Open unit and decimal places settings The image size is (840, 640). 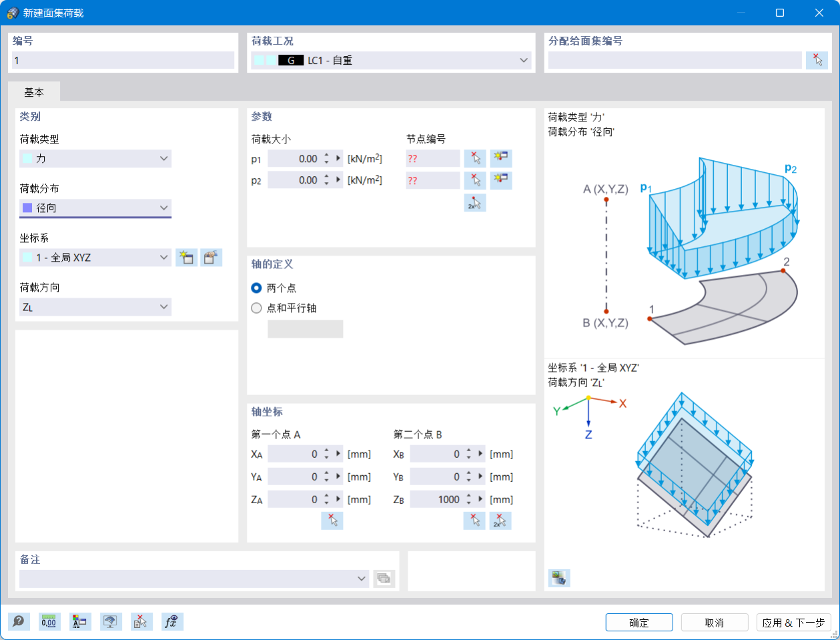click(x=49, y=621)
